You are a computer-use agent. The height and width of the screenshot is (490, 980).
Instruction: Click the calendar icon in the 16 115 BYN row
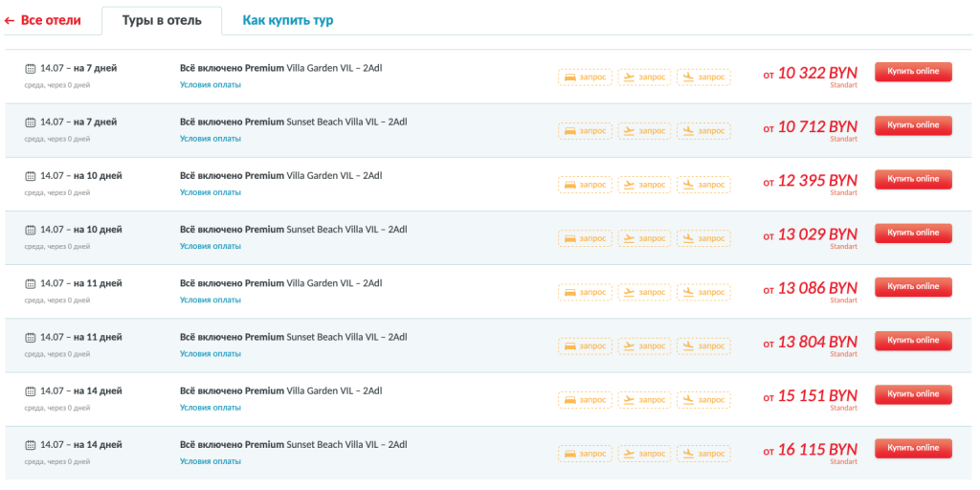click(x=31, y=445)
